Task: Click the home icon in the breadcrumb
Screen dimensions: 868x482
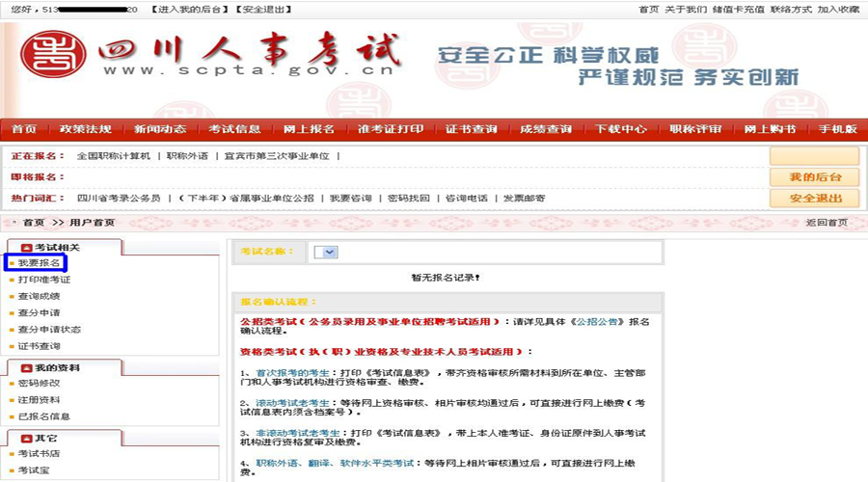Action: pos(12,223)
